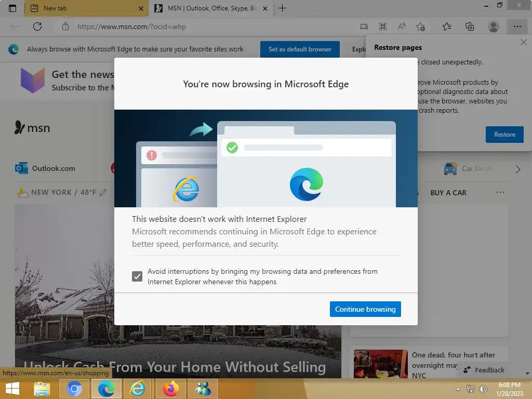Viewport: 532px width, 399px height.
Task: Click Continue browsing button
Action: coord(365,309)
